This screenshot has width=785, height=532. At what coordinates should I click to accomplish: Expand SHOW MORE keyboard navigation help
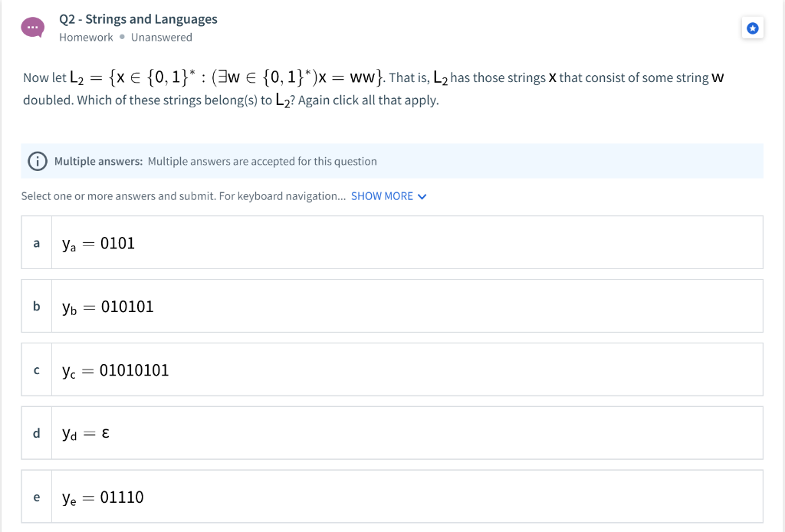(383, 196)
